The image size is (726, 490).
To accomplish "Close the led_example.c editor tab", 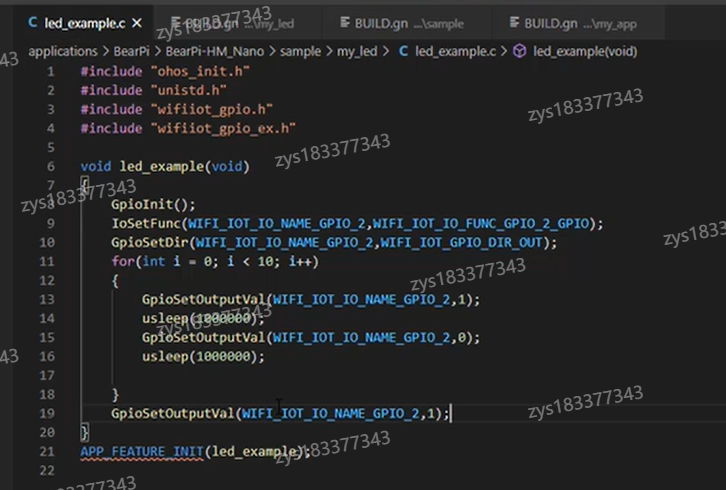I will (x=136, y=22).
